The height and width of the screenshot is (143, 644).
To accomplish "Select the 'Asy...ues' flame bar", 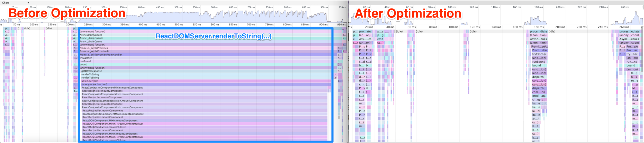I will click(x=365, y=39).
